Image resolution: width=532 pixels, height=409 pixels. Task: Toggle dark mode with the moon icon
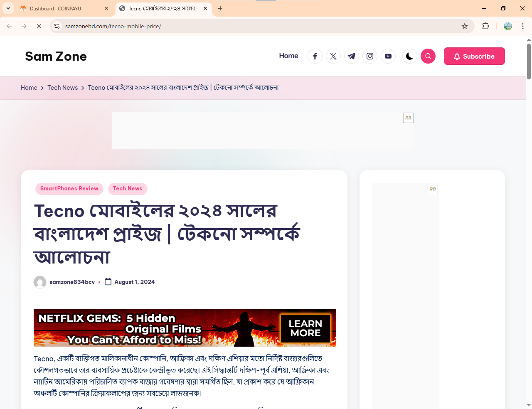[x=410, y=56]
